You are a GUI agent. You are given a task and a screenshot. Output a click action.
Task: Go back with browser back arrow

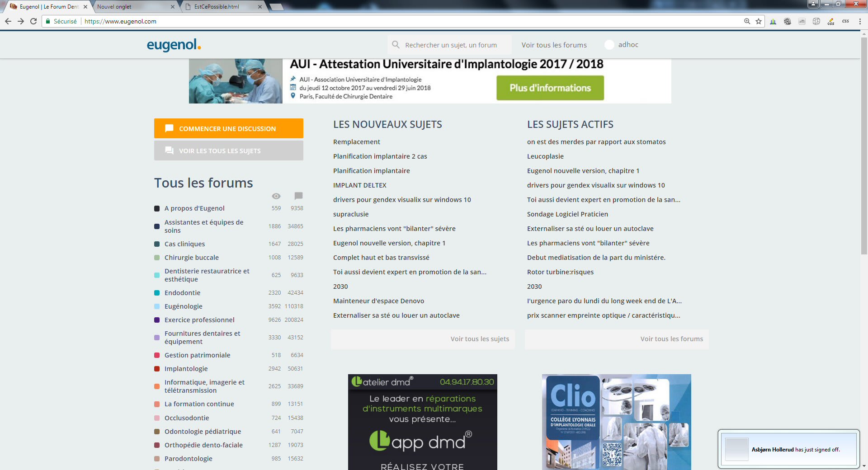[8, 21]
